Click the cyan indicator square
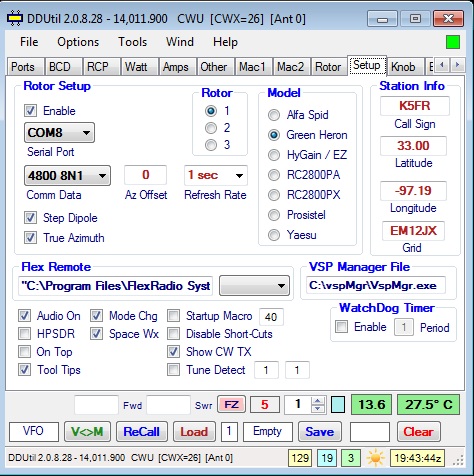The width and height of the screenshot is (474, 476). (338, 405)
